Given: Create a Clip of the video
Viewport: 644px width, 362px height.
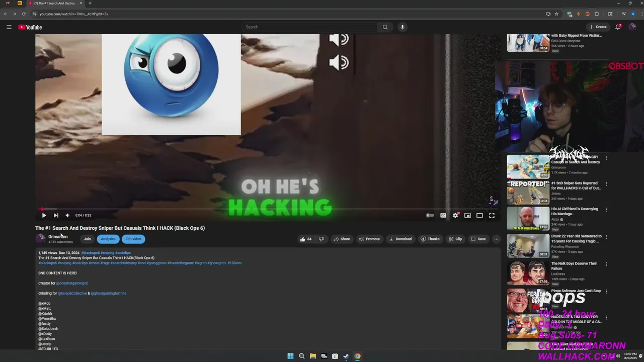Looking at the screenshot, I should (455, 239).
